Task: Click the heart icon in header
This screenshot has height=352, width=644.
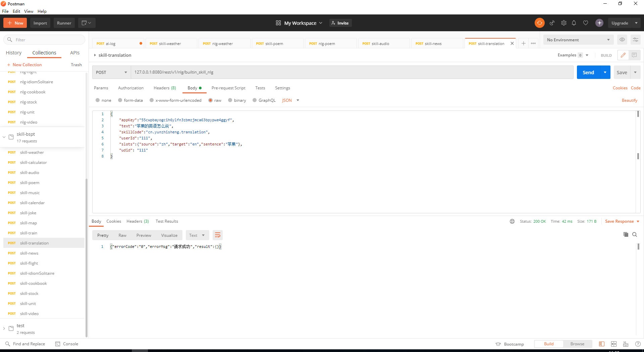Action: pyautogui.click(x=586, y=23)
